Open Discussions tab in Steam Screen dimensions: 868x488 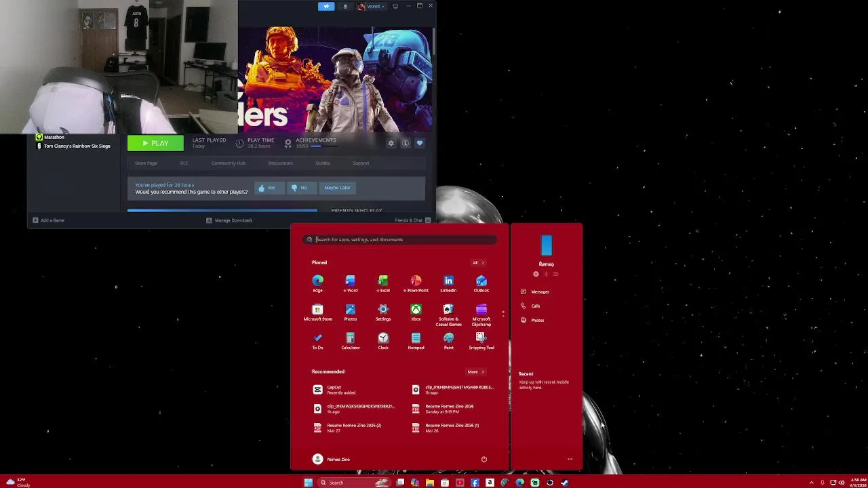[x=280, y=163]
